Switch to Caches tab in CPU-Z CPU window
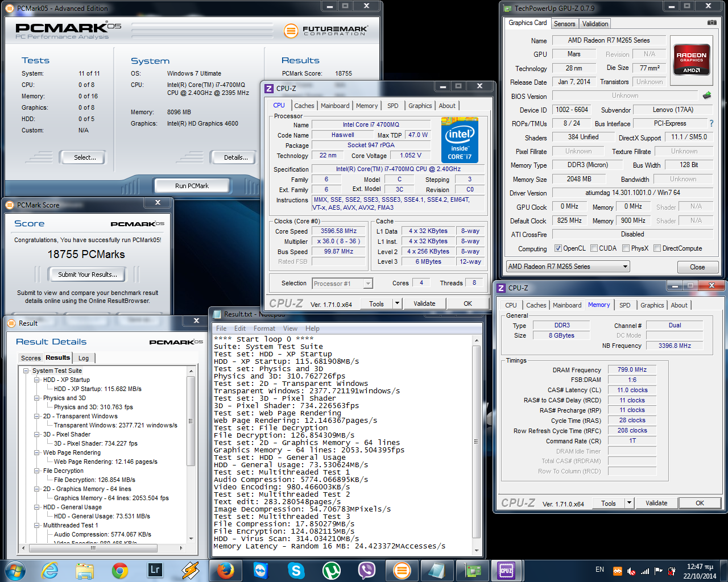This screenshot has height=582, width=728. point(304,106)
